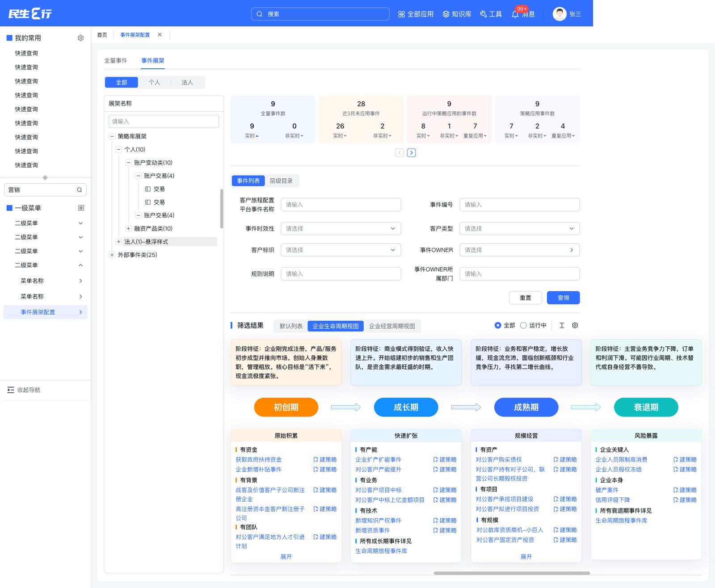Open the 客户标识 dropdown

(341, 250)
